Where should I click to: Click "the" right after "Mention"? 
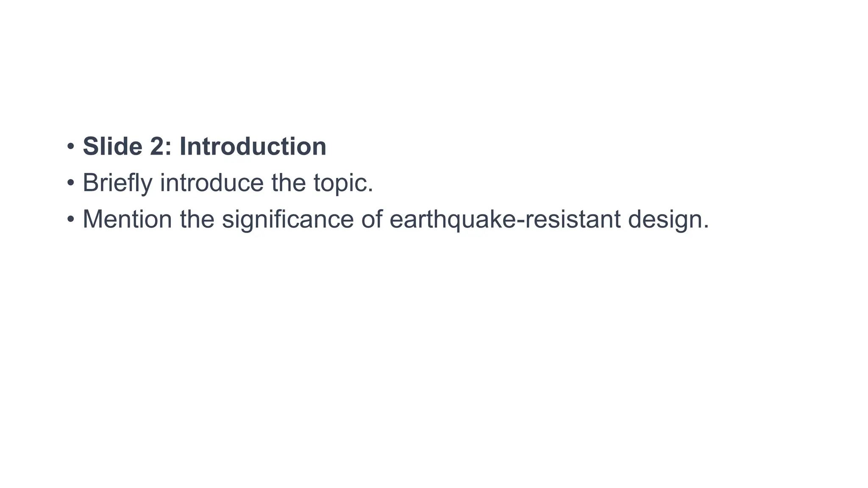click(x=197, y=219)
